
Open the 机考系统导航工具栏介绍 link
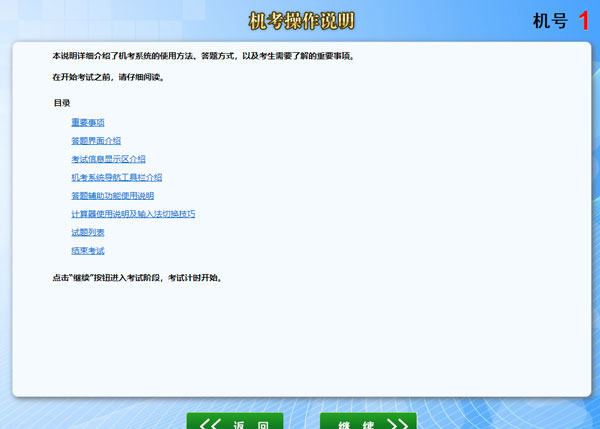[117, 178]
